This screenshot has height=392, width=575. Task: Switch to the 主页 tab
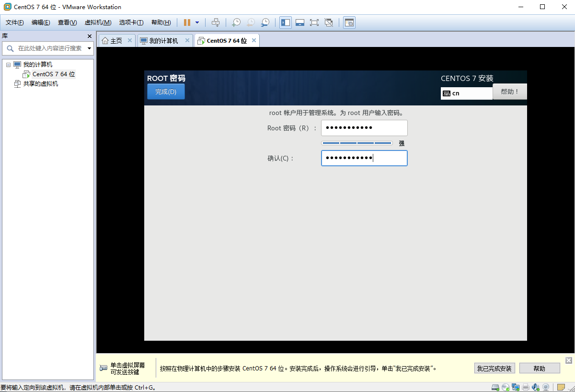point(116,41)
